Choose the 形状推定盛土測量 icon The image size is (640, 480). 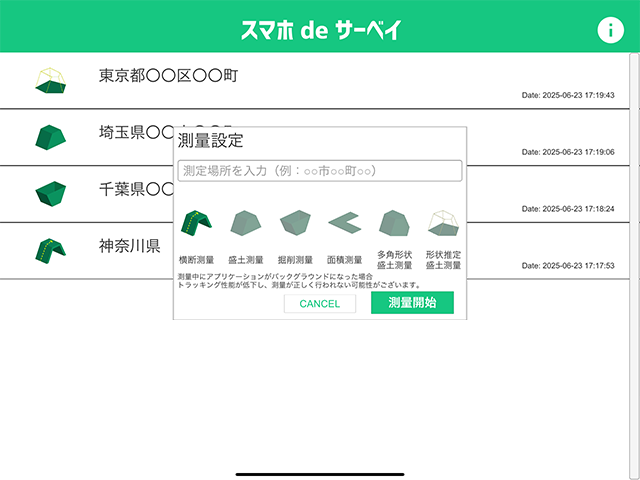tap(443, 223)
